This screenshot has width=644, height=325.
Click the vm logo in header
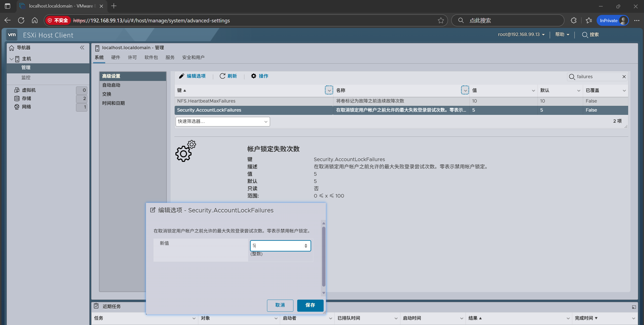(x=12, y=35)
